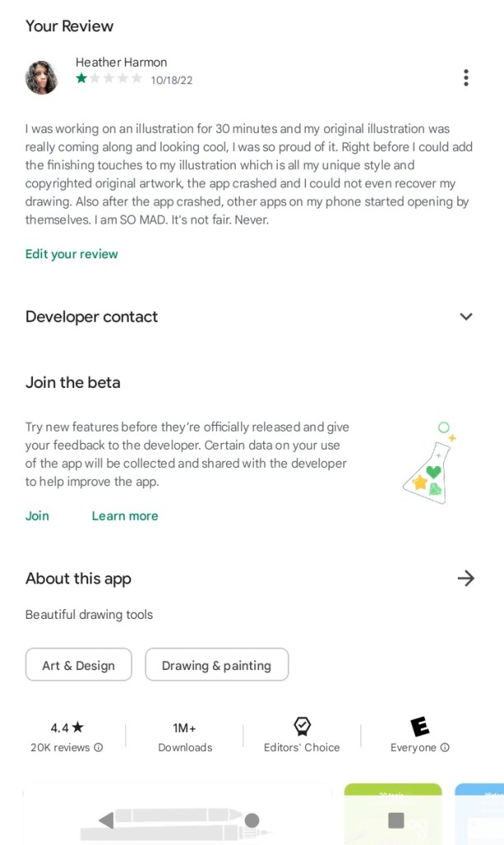This screenshot has width=504, height=845.
Task: Tap the beta flask illustration
Action: [x=429, y=463]
